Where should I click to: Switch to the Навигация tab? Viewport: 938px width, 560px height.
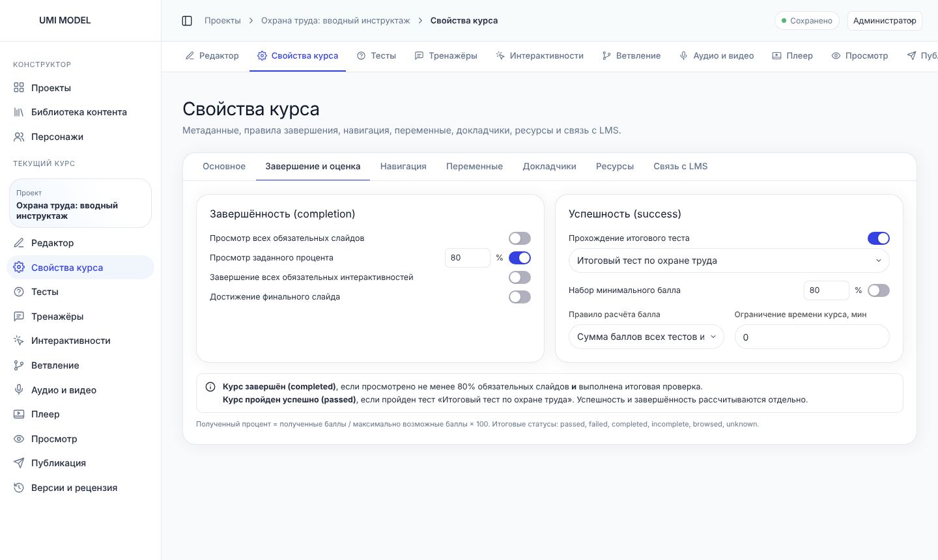click(403, 167)
